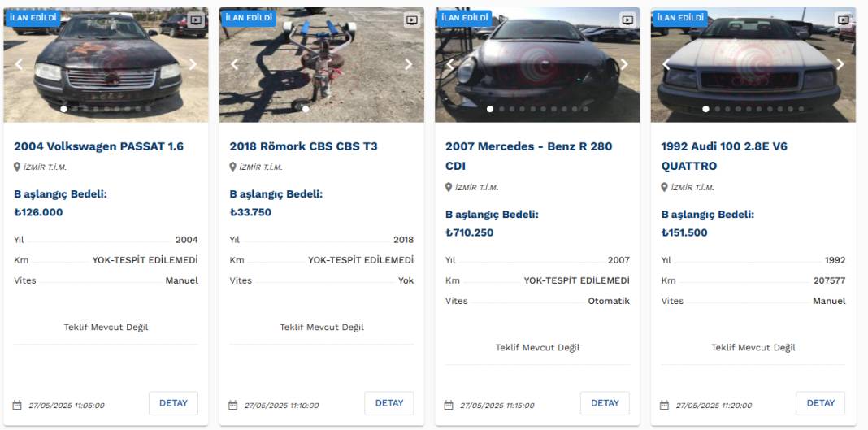Click 2004 Volkswagen PASSAT 1.6 title link

click(x=98, y=146)
